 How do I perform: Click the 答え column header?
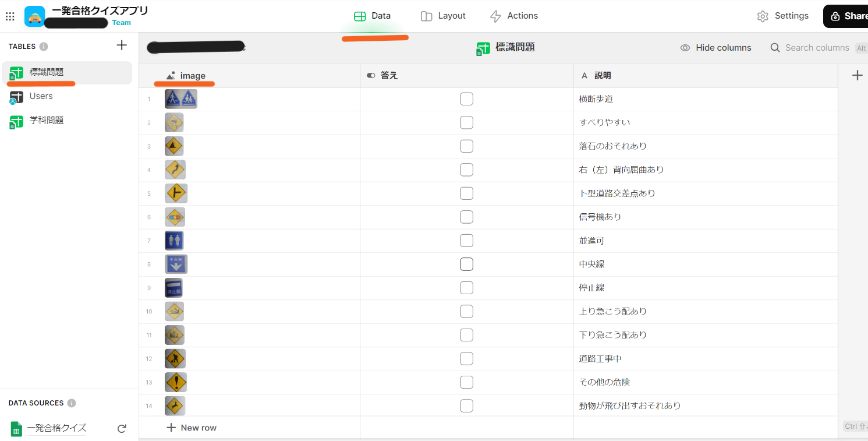467,76
